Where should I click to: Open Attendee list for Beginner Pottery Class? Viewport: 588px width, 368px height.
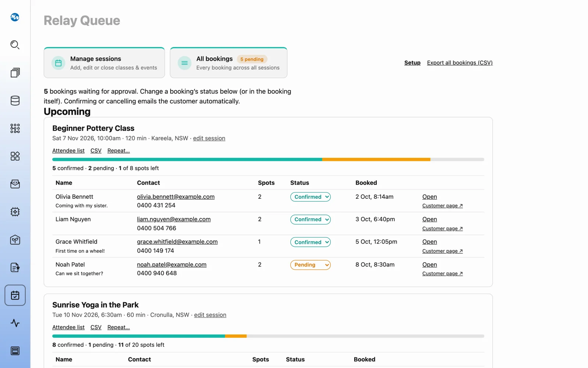pos(68,151)
